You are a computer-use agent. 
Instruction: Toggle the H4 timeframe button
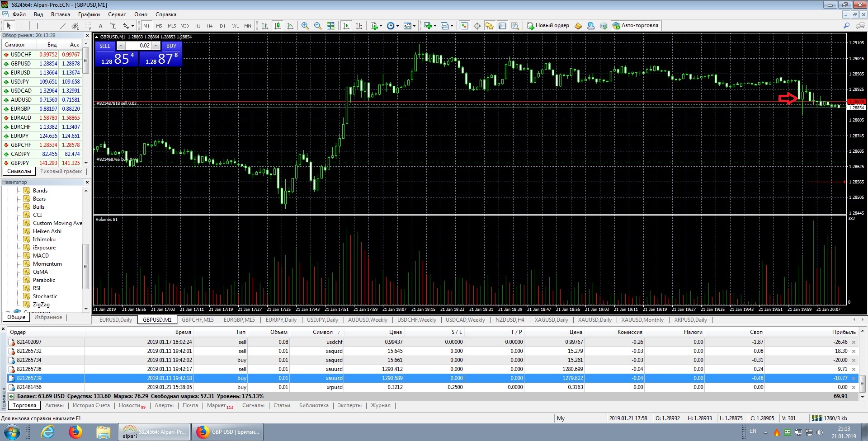209,26
